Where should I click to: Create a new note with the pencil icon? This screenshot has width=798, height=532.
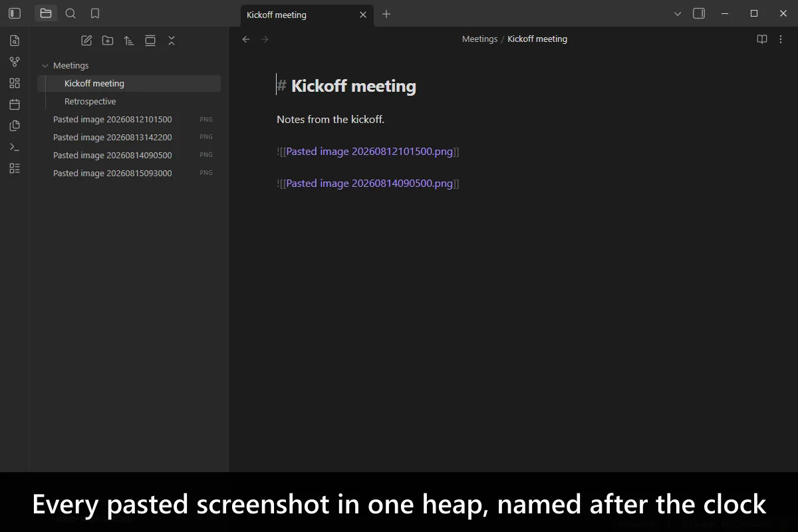coord(86,41)
